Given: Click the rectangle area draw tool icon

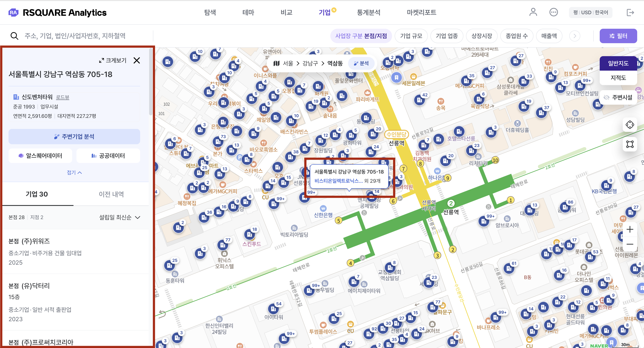Looking at the screenshot, I should click(x=630, y=144).
